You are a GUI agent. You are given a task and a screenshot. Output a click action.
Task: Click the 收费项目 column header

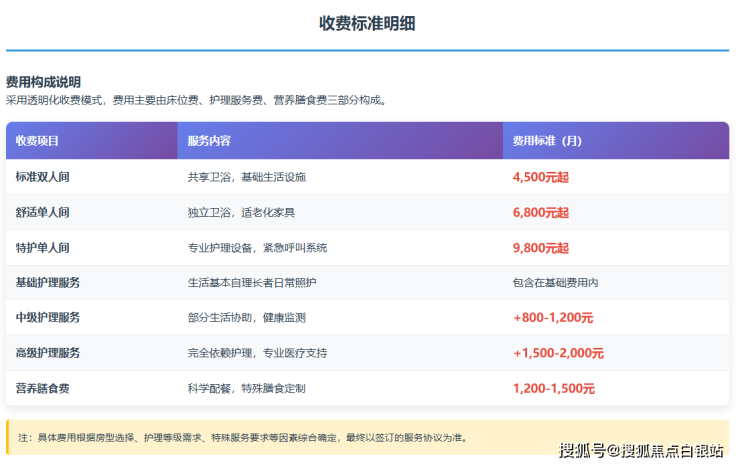pyautogui.click(x=38, y=141)
